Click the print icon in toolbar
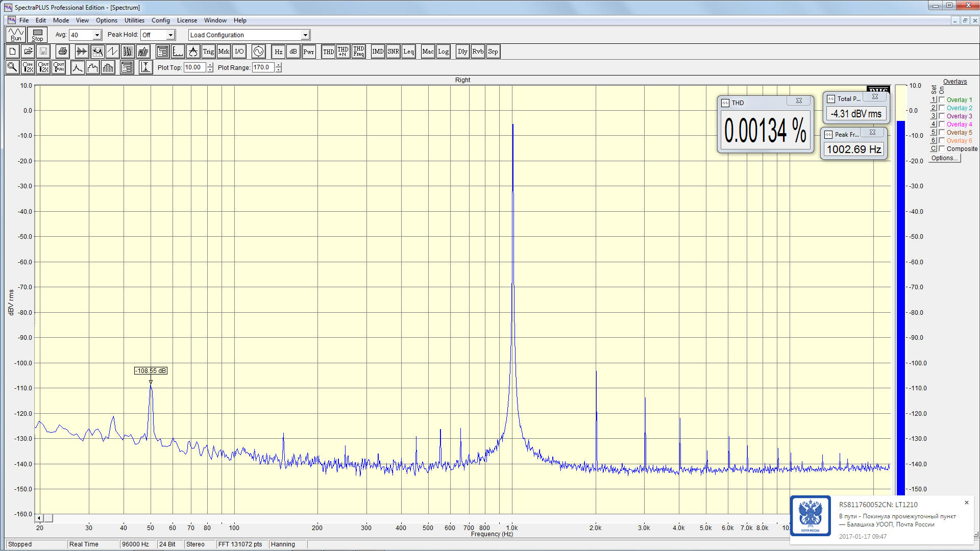The image size is (980, 551). tap(62, 52)
